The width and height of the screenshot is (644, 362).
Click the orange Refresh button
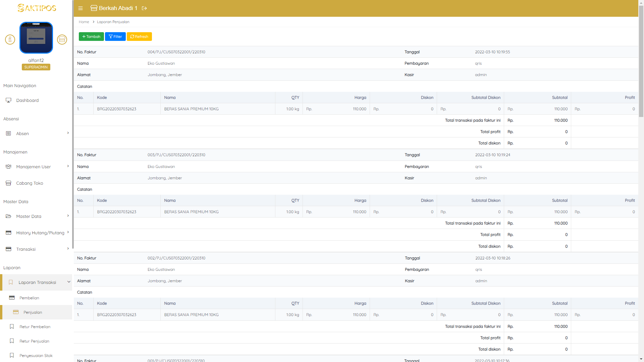[139, 37]
